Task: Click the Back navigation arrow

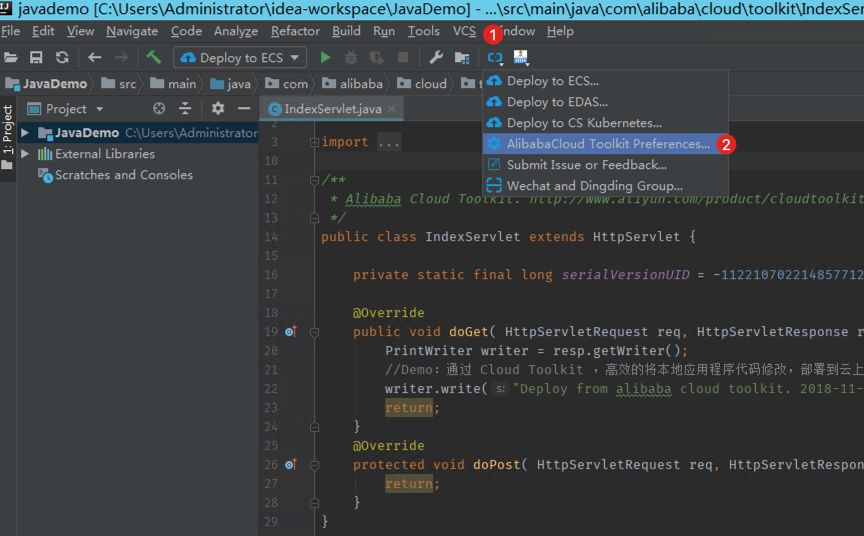Action: pyautogui.click(x=95, y=57)
